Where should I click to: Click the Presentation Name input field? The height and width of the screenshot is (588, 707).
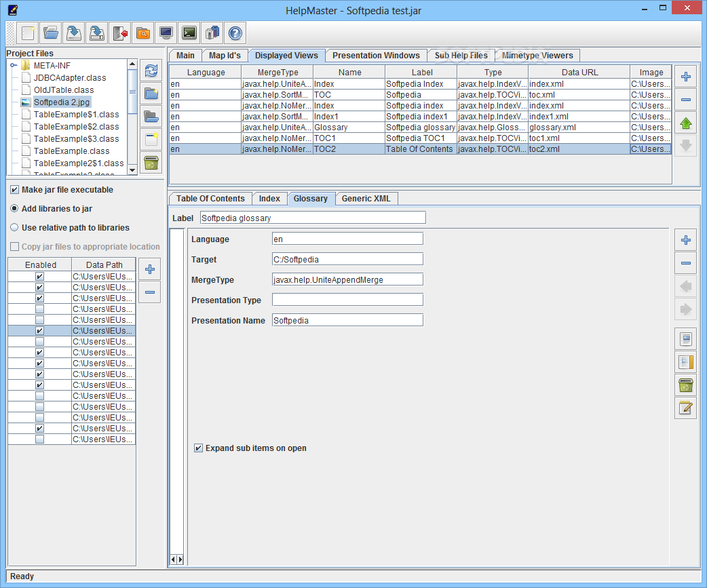(347, 320)
